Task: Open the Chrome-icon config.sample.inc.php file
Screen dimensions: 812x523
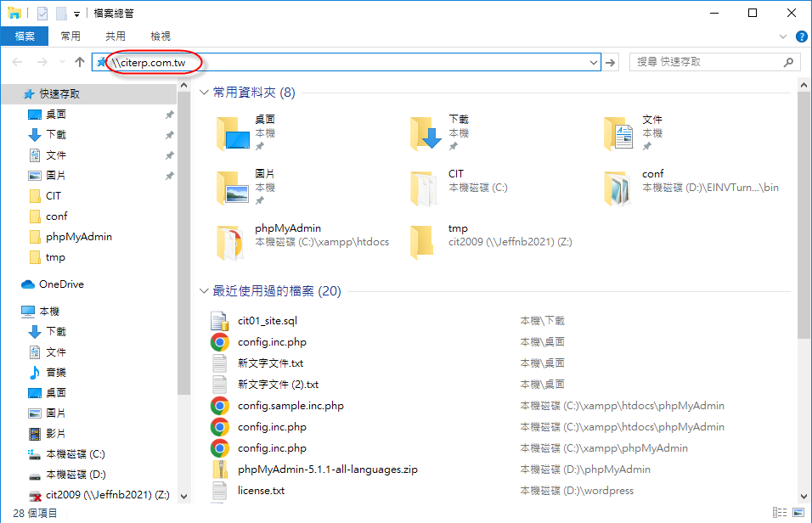Action: click(220, 406)
